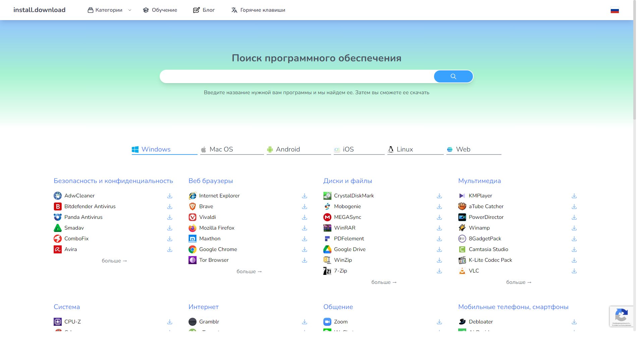Click the WinRAR program icon
Image resolution: width=644 pixels, height=362 pixels.
click(x=327, y=228)
